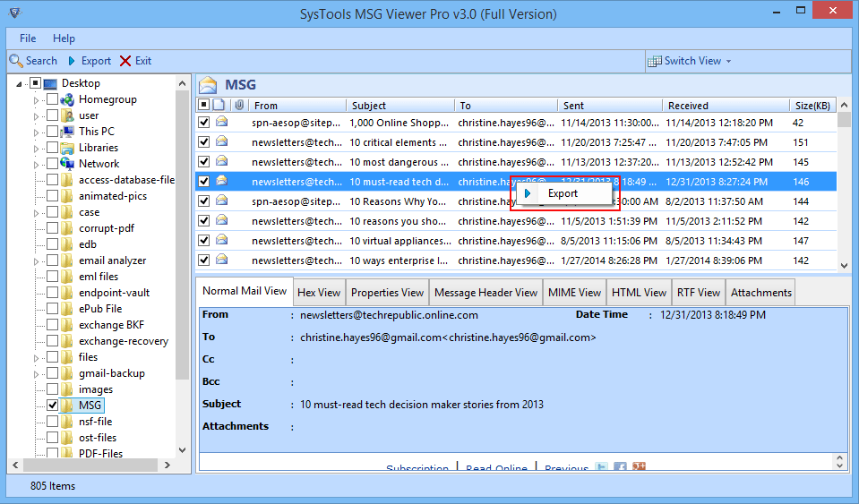Viewport: 859px width, 504px height.
Task: Switch to the Properties View tab
Action: 387,292
